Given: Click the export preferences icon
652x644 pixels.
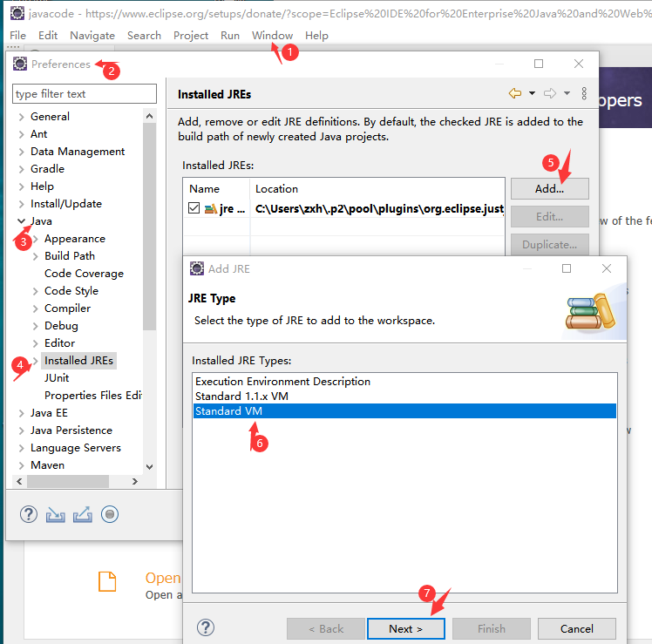Looking at the screenshot, I should [x=82, y=515].
